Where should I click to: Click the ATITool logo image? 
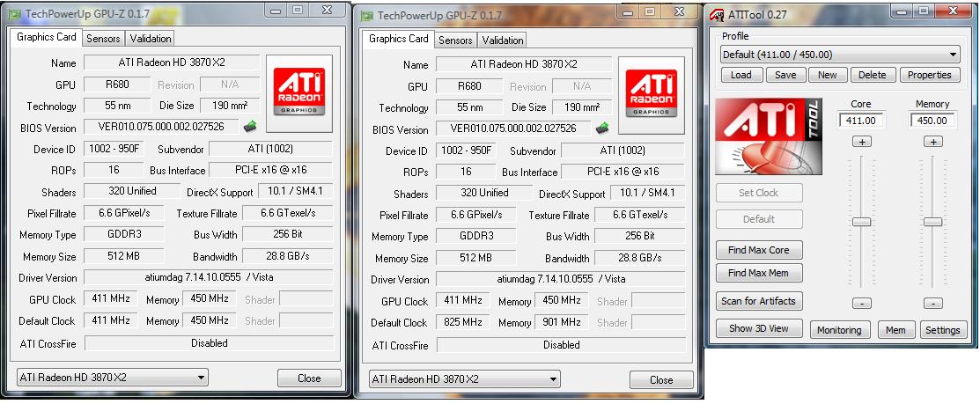pos(769,136)
